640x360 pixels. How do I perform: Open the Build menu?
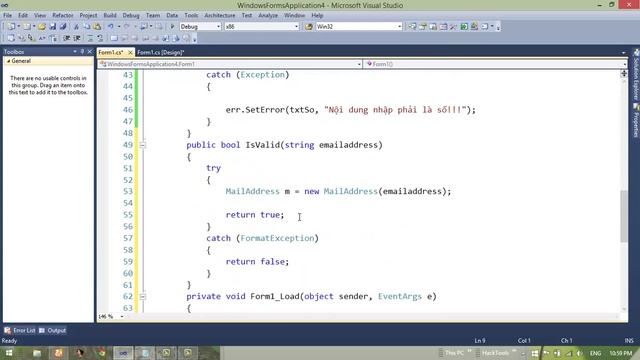point(110,15)
